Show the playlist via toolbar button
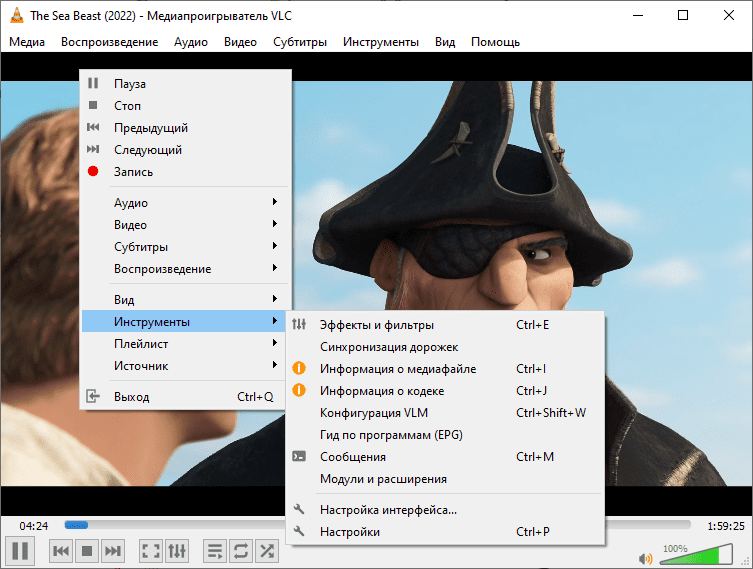The image size is (753, 569). (215, 551)
